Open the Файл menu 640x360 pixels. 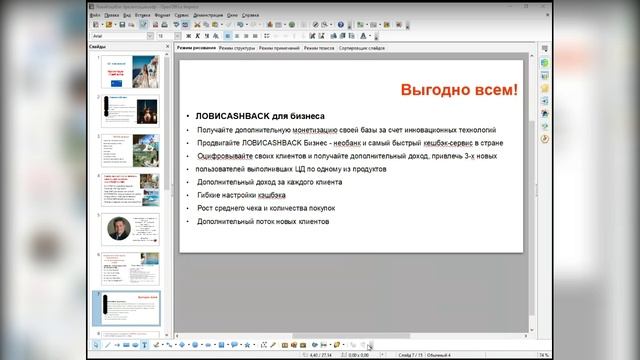point(95,15)
